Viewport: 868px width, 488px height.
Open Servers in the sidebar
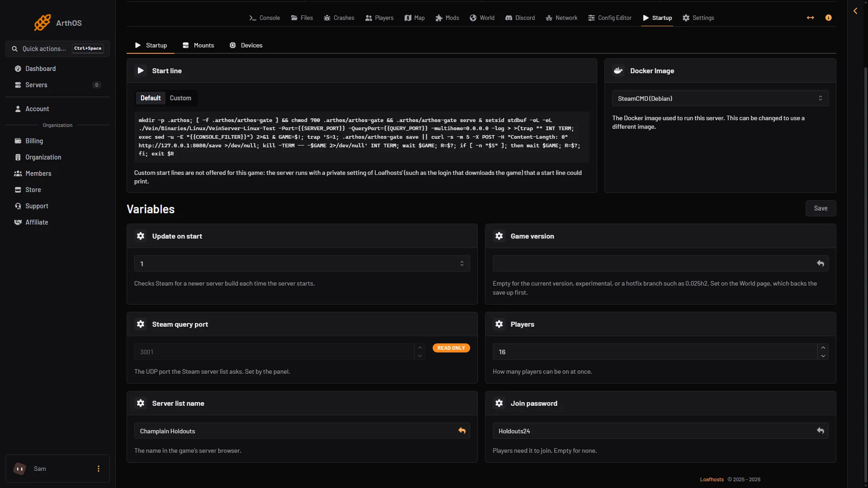tap(57, 85)
